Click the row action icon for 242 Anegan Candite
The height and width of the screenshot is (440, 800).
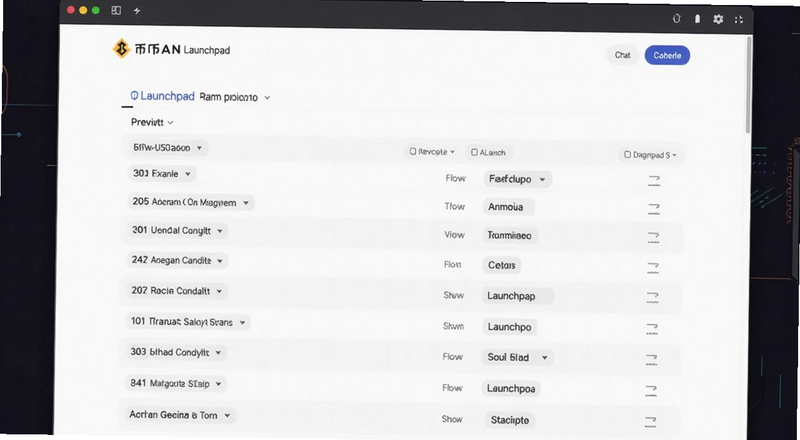click(x=653, y=267)
